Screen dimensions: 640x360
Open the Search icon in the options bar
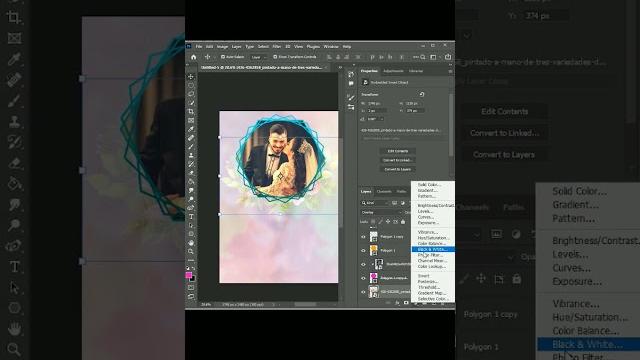[423, 57]
